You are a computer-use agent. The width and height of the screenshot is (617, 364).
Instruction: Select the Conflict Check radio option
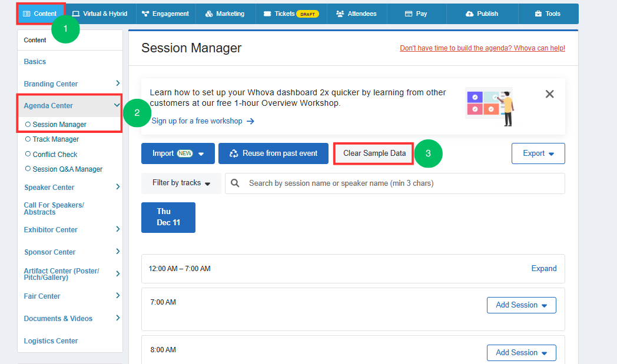tap(28, 154)
